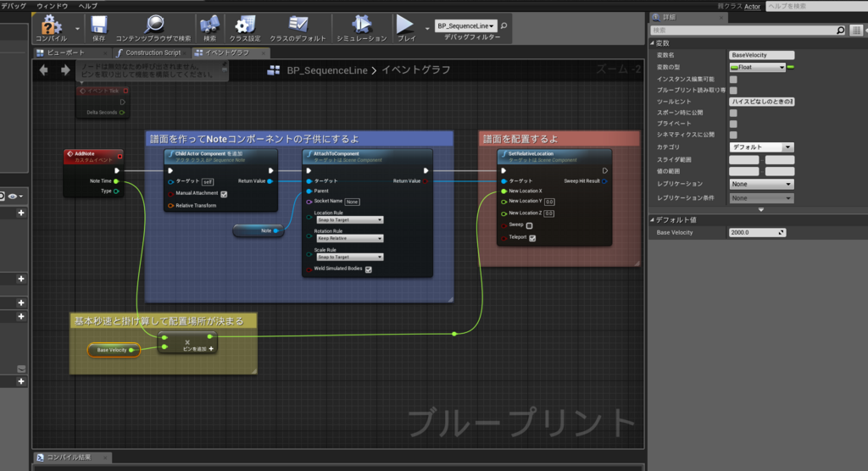Click the topmost plus button in left panel
The image size is (868, 471).
(21, 213)
